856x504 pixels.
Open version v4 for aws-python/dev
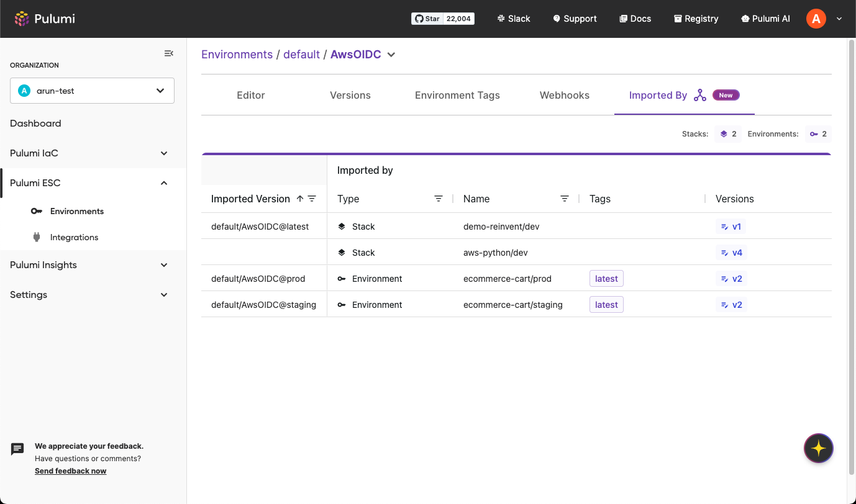click(731, 253)
